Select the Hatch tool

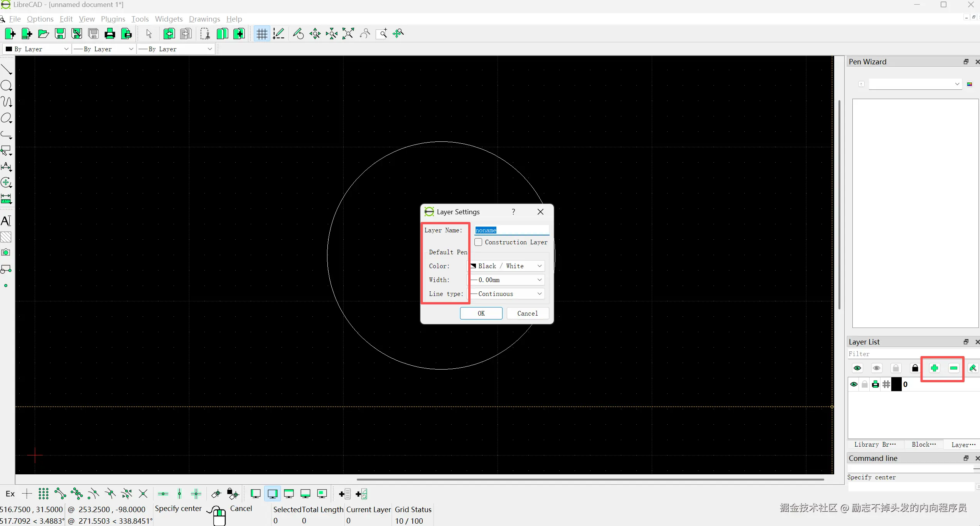click(x=6, y=237)
